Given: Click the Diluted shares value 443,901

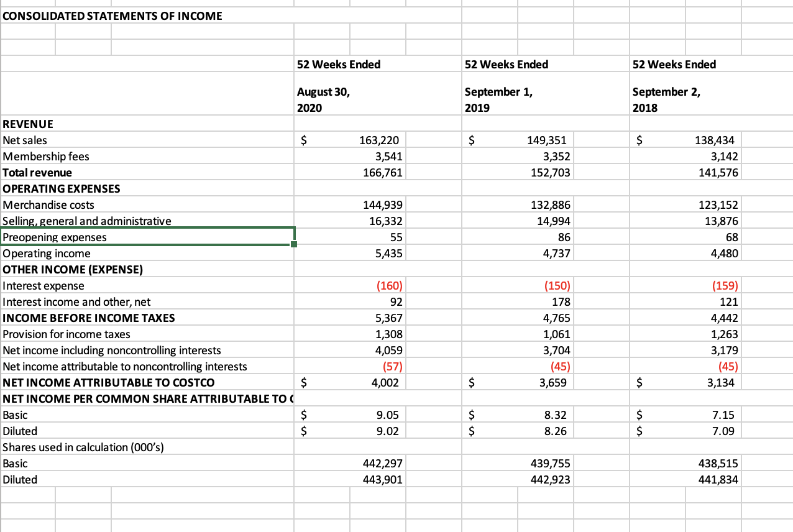Looking at the screenshot, I should [x=360, y=479].
